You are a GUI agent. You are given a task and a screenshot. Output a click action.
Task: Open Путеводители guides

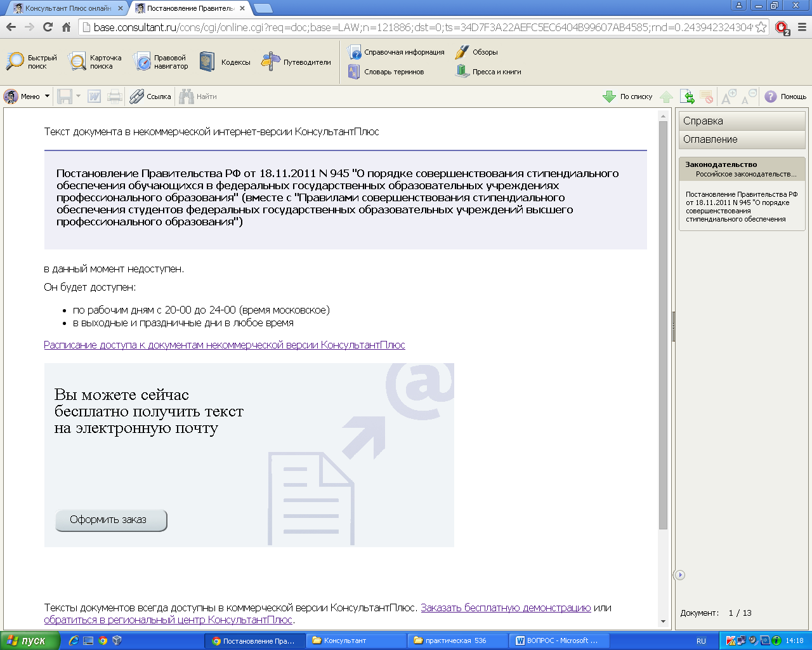pos(296,62)
